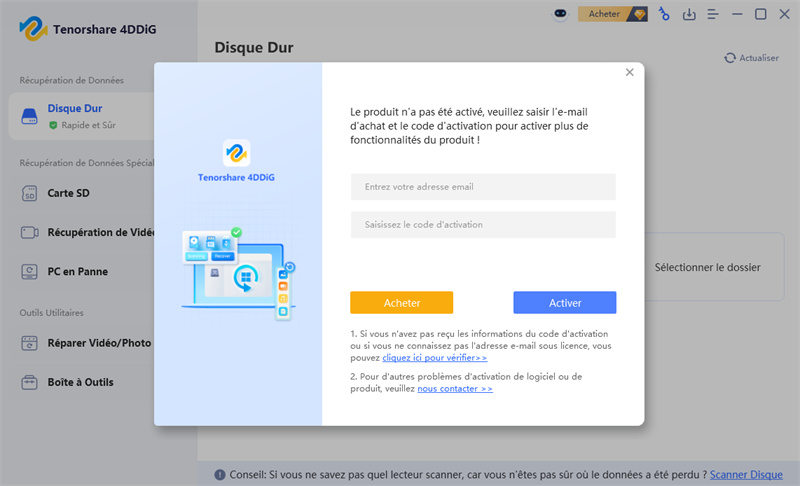Click the Scanner Disque link
The width and height of the screenshot is (800, 486).
(x=746, y=475)
